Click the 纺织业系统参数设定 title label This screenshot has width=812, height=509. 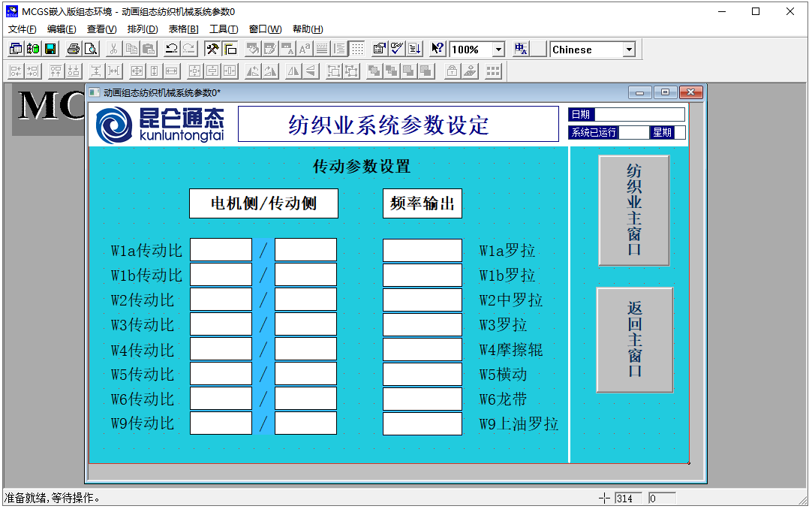(x=398, y=125)
